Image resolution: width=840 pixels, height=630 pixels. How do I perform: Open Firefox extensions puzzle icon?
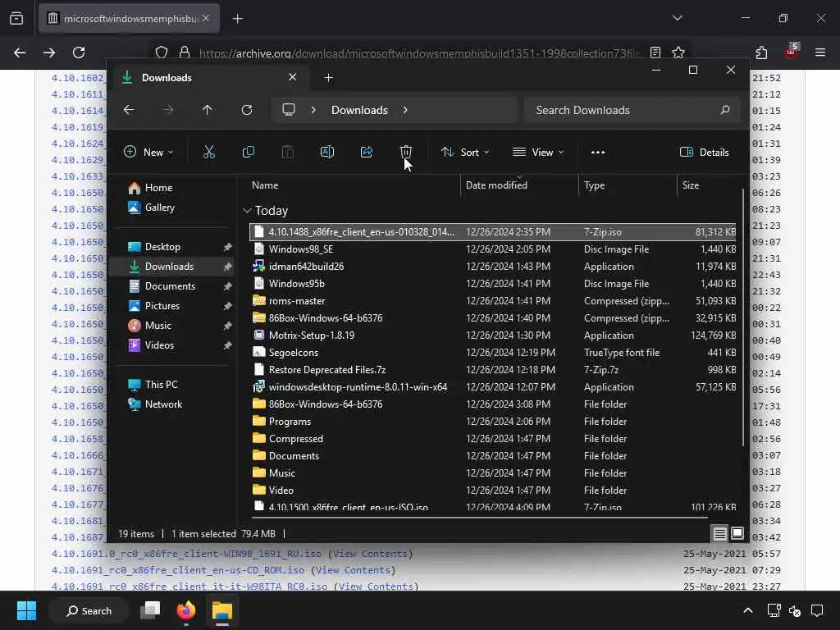point(761,52)
